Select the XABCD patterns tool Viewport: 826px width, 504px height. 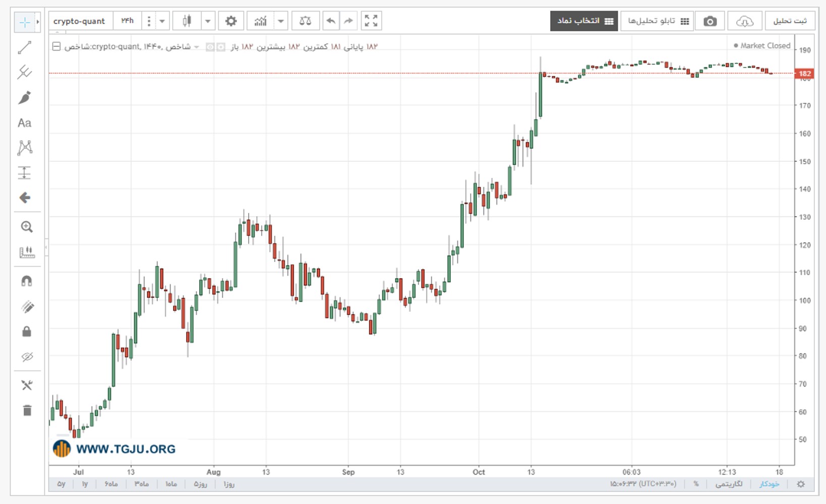(25, 148)
